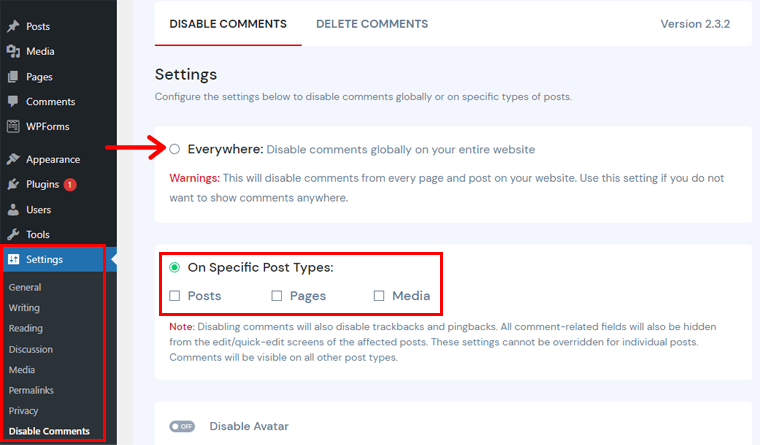This screenshot has height=445, width=760.
Task: Click the Pages icon in sidebar
Action: (x=13, y=76)
